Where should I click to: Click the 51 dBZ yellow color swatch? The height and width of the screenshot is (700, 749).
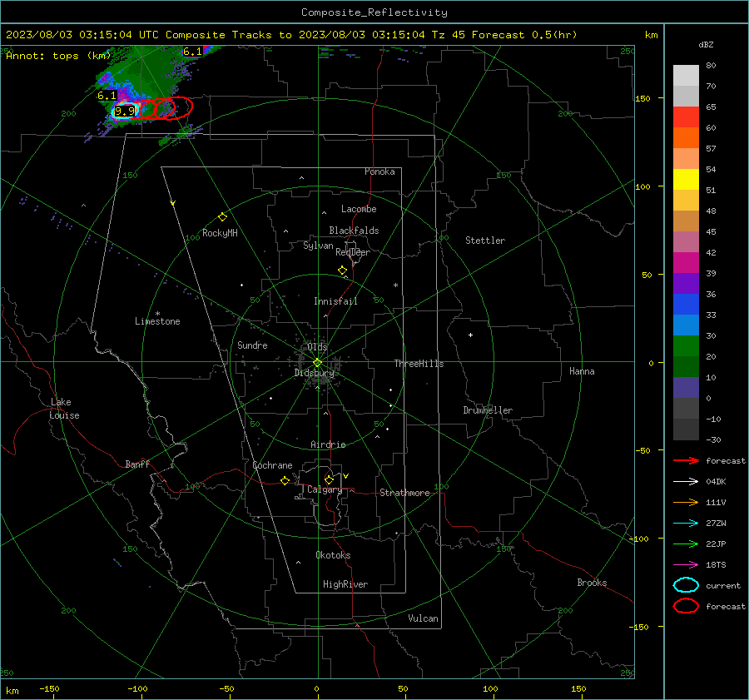point(686,179)
